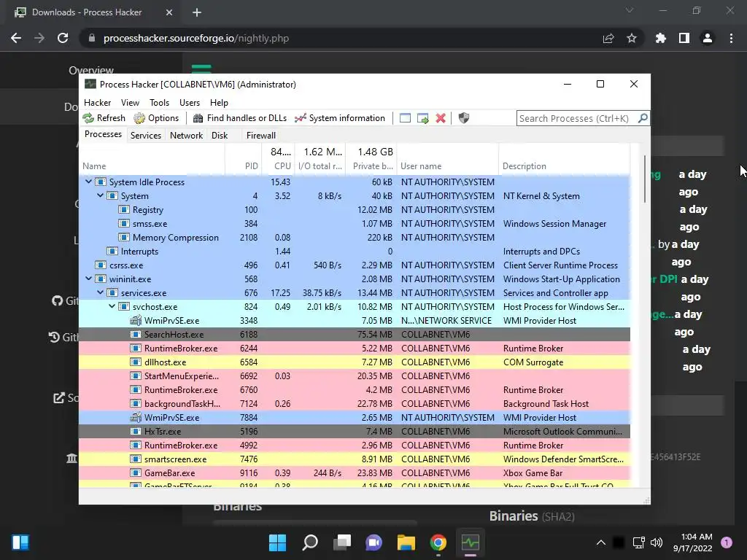The height and width of the screenshot is (560, 747).
Task: Open File Explorer from taskbar
Action: tap(406, 542)
